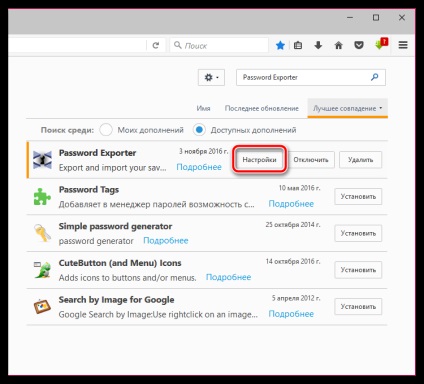Click the Search by Image for Google icon
Screen dimensions: 424x384
coord(42,306)
